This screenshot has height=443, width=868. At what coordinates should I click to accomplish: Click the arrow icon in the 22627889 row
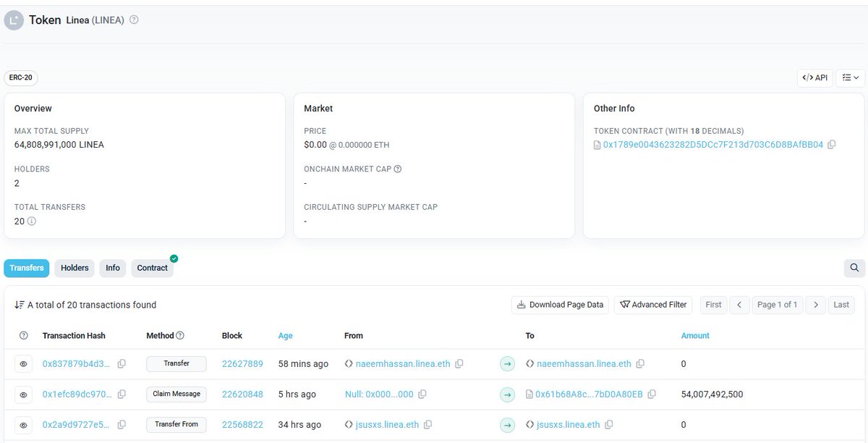[508, 364]
